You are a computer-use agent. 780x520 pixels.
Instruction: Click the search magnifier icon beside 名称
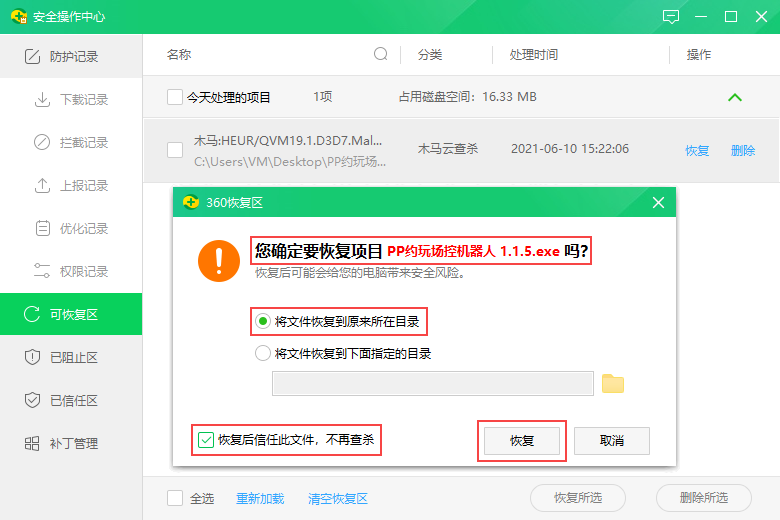381,54
